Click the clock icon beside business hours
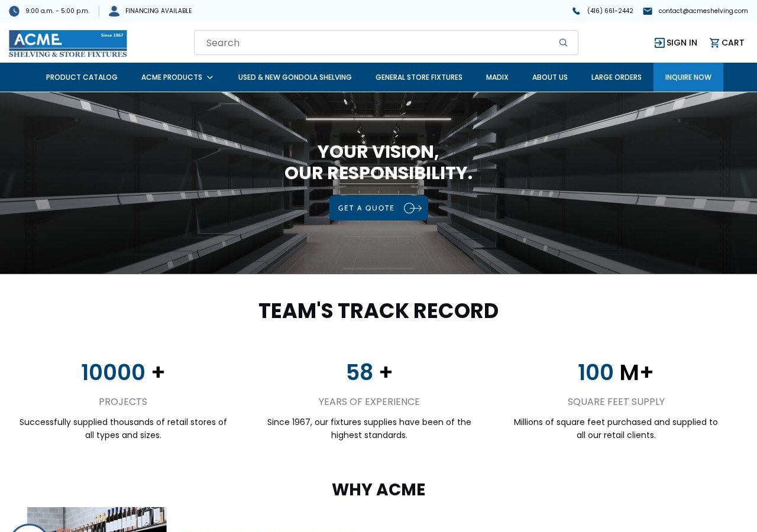 [14, 11]
